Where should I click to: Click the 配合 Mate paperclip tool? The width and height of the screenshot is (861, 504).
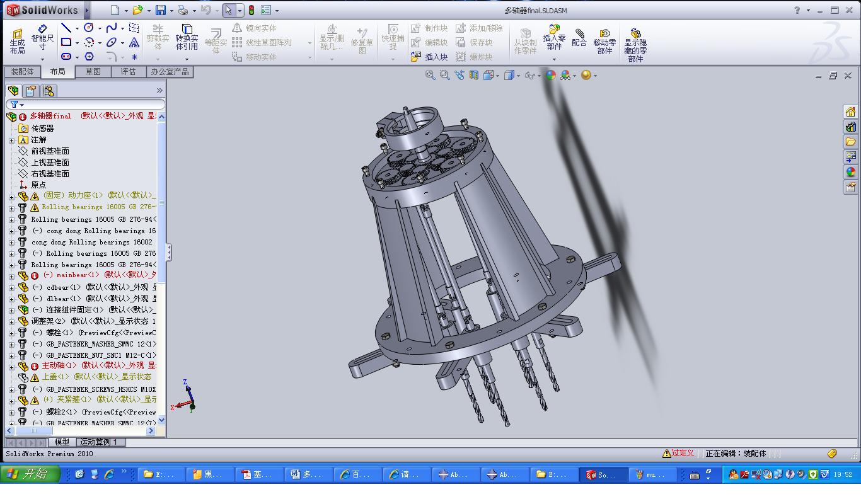click(579, 38)
